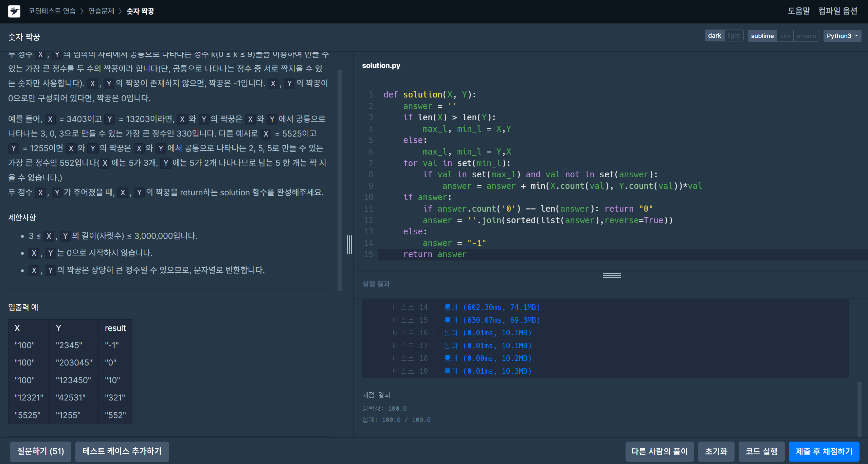Open the 연습문제 breadcrumb link
Viewport: 868px width, 464px height.
tap(101, 11)
